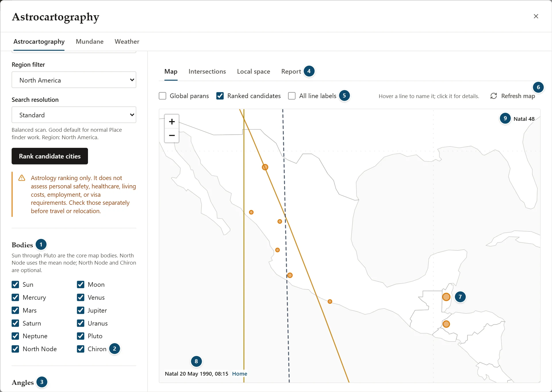
Task: Toggle the Jupiter checkbox
Action: (80, 310)
